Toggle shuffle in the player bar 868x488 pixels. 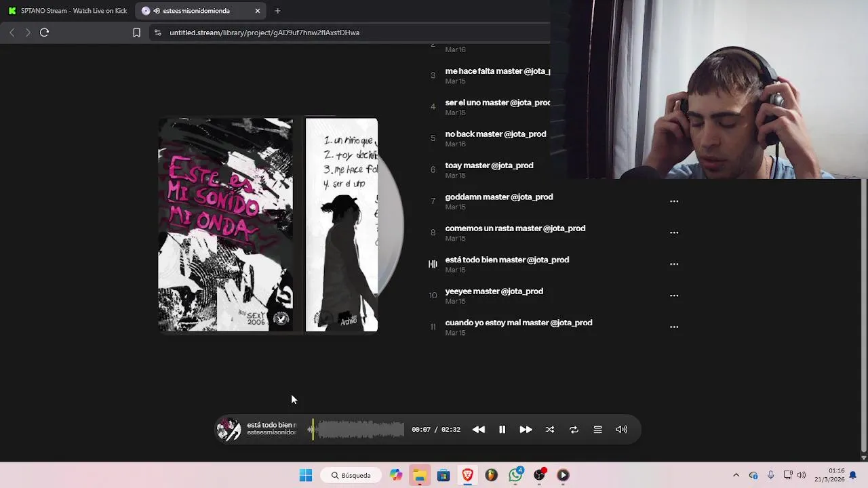pyautogui.click(x=550, y=430)
